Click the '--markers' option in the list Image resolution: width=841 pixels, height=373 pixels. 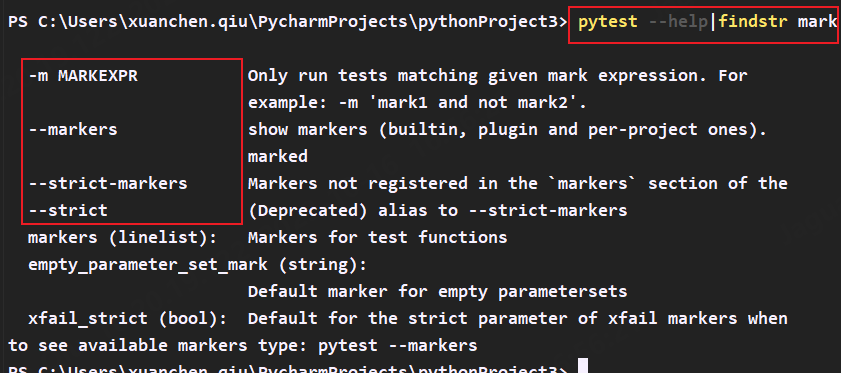point(72,129)
